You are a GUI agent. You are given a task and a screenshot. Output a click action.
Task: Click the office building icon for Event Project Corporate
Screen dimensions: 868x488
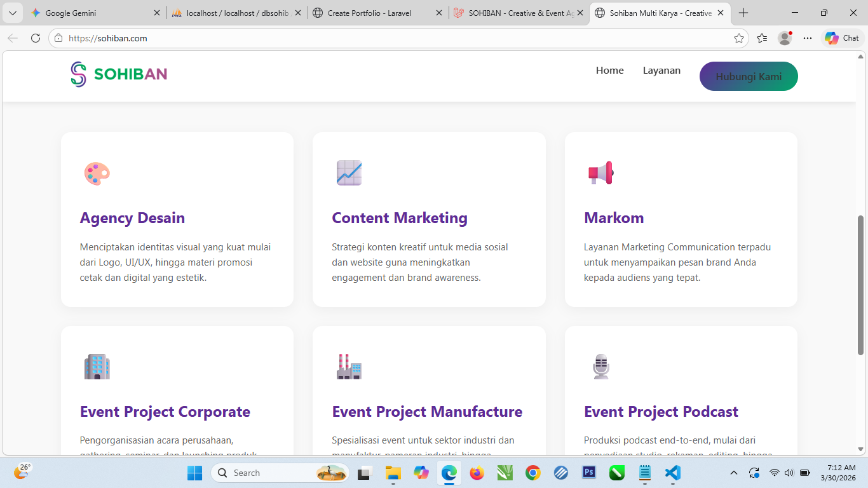click(x=97, y=367)
